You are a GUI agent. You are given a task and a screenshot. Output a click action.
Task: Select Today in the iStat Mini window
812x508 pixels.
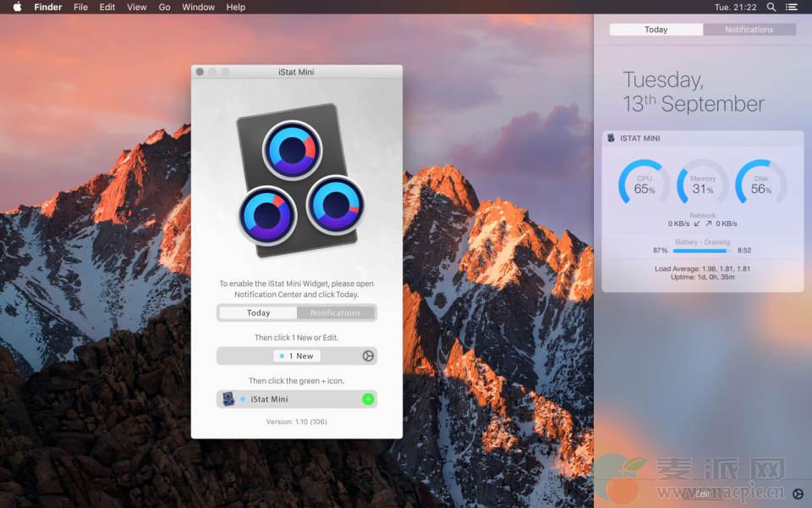coord(258,312)
